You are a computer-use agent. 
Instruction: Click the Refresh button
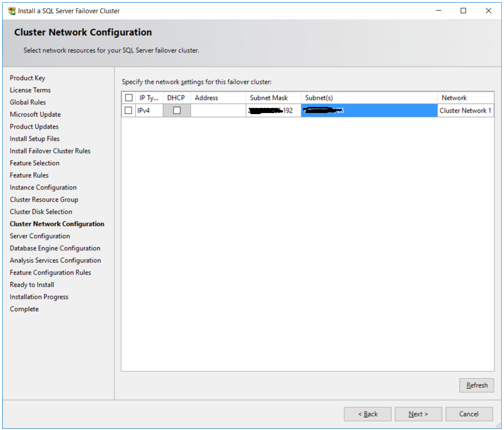[x=476, y=385]
